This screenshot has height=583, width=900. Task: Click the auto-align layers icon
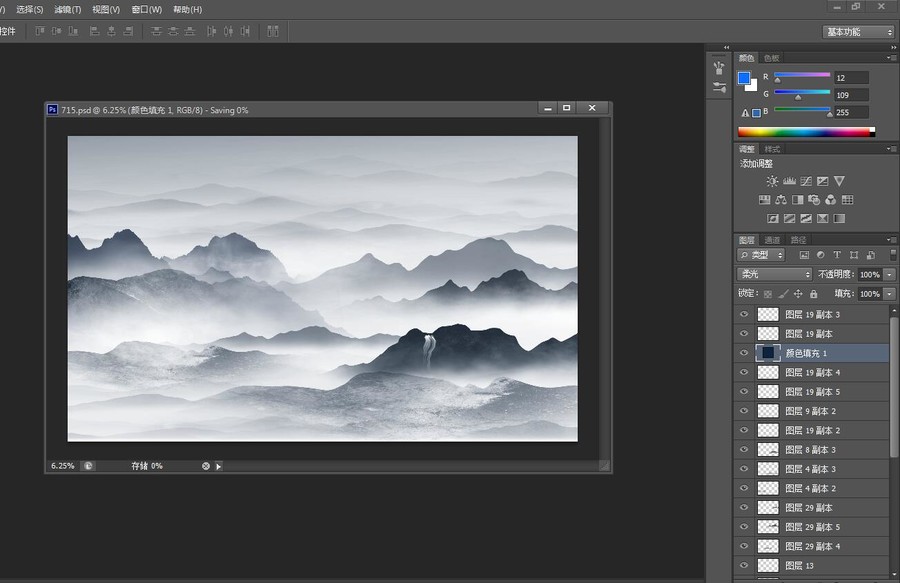click(x=273, y=31)
